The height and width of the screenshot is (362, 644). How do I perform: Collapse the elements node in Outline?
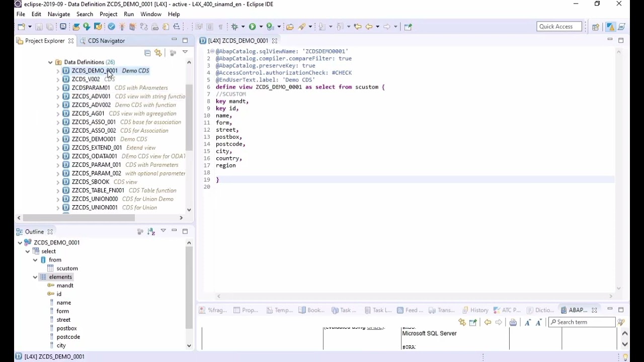35,277
